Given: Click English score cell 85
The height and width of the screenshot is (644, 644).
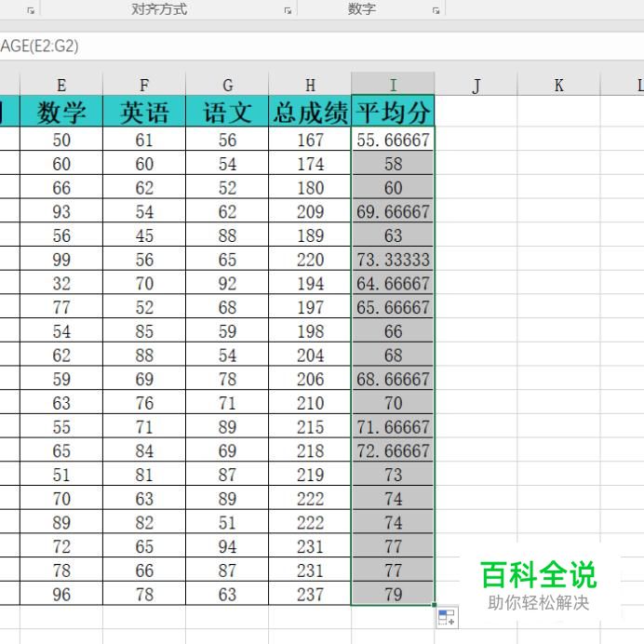Looking at the screenshot, I should 144,330.
